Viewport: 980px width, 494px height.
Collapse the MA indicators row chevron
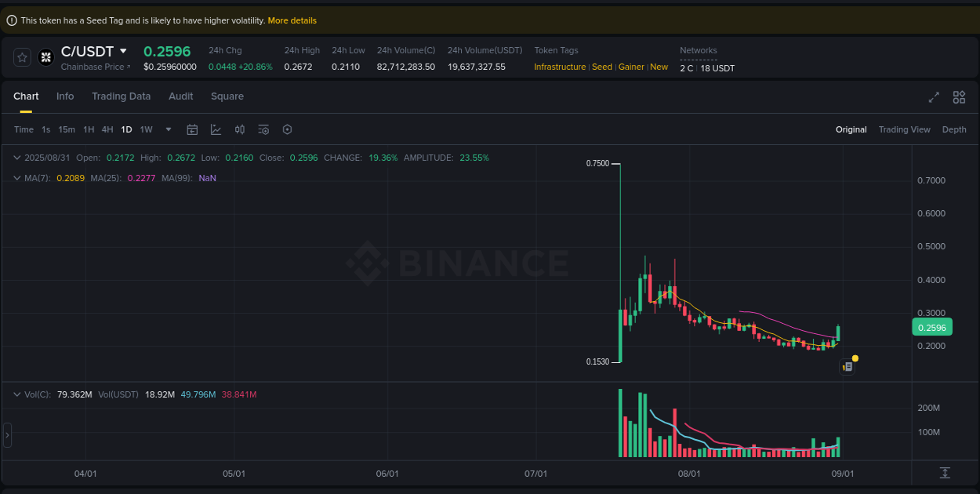tap(16, 178)
